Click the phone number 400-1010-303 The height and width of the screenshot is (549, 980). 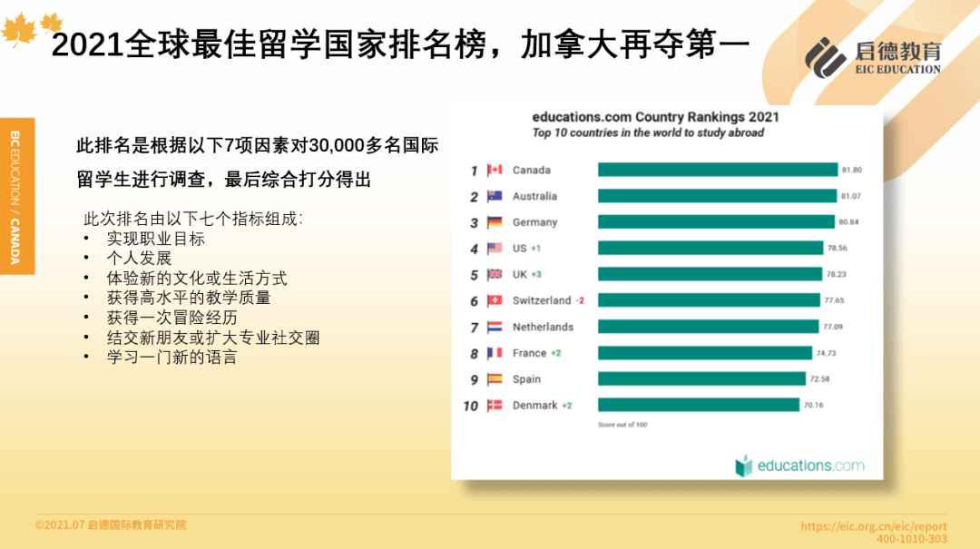tap(911, 539)
